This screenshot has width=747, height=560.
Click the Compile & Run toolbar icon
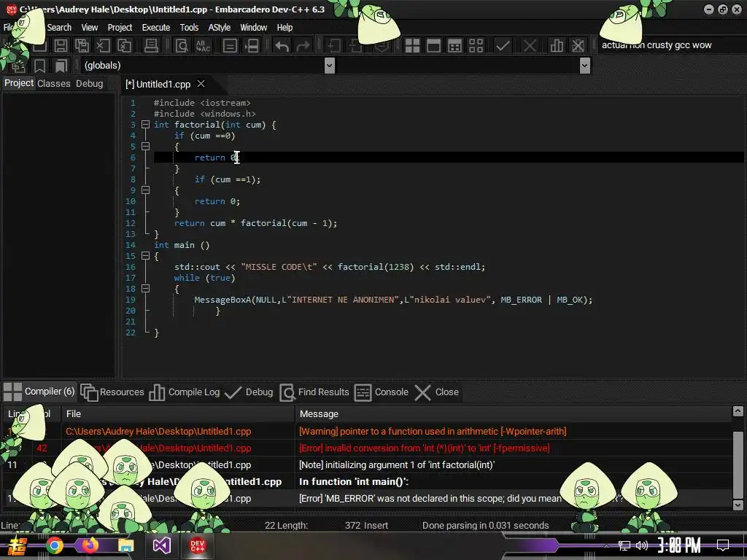[455, 46]
